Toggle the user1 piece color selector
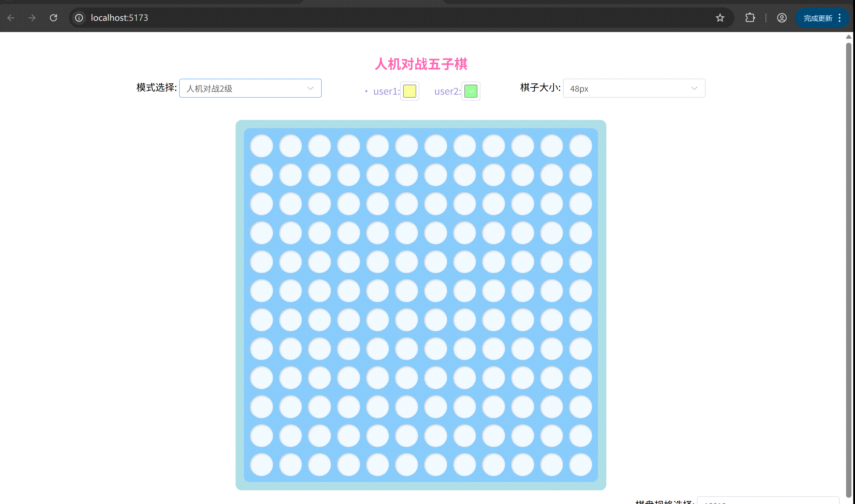 [x=409, y=91]
